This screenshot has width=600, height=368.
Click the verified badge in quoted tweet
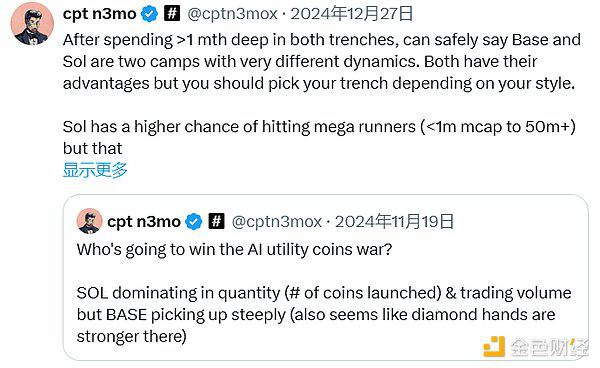coord(194,222)
